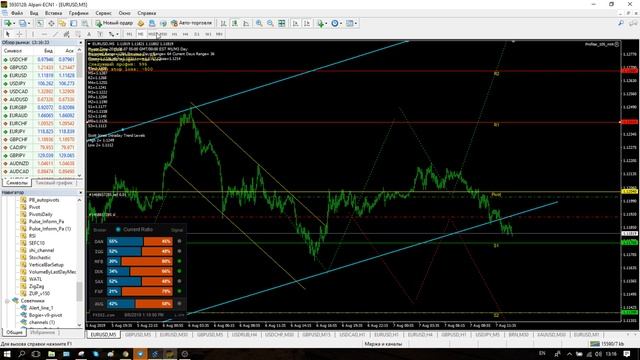Zoom in the chart with magnifier plus

click(259, 23)
